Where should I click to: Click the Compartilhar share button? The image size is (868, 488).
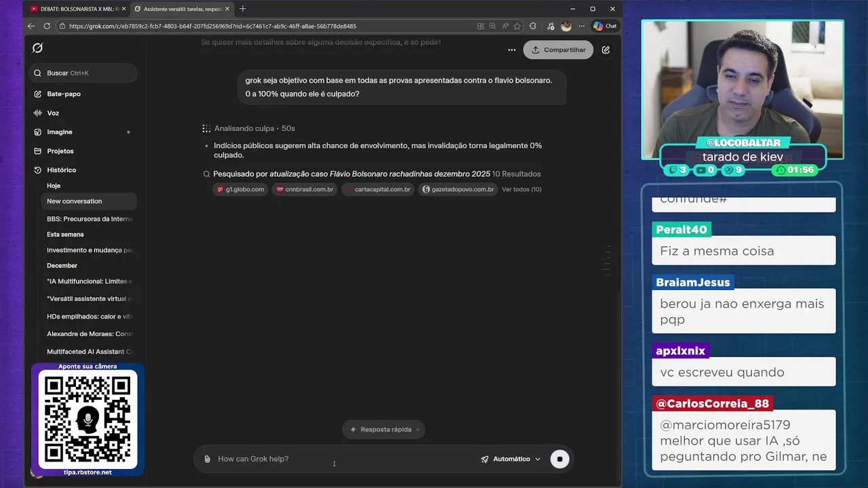tap(558, 50)
